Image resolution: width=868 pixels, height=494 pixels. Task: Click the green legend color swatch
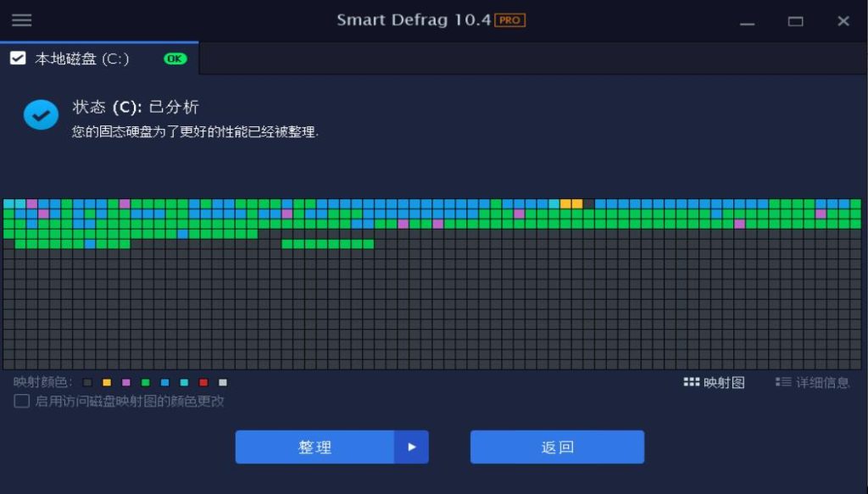point(146,382)
